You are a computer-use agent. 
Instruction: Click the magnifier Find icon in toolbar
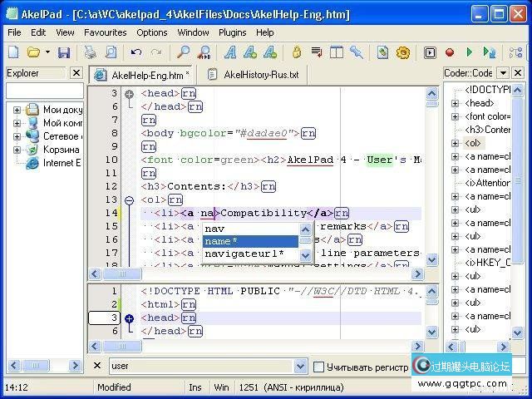183,52
